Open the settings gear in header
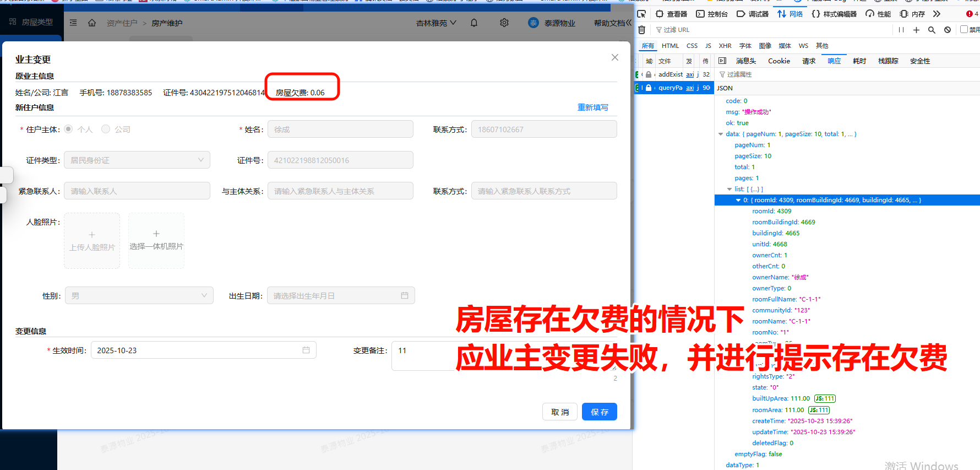 504,23
